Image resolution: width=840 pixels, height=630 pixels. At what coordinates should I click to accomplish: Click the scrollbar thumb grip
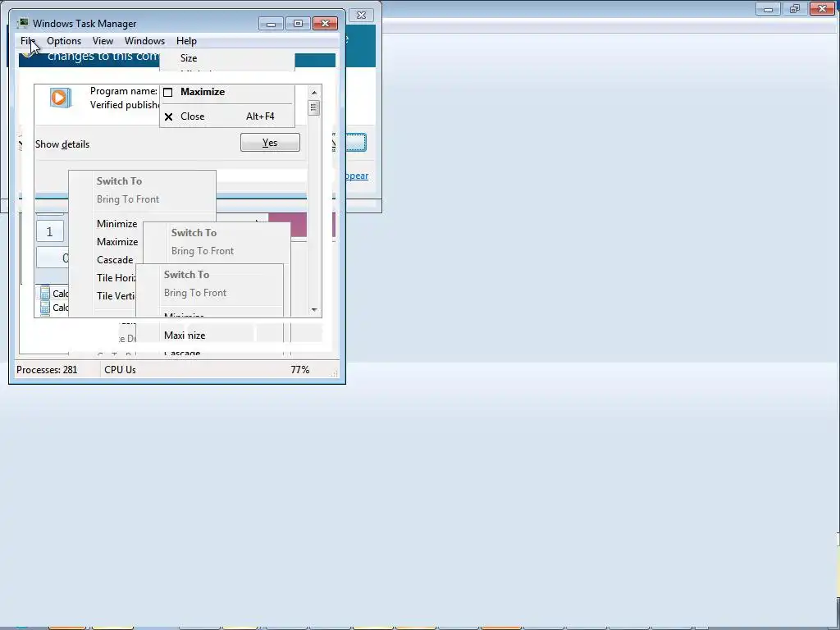(314, 107)
